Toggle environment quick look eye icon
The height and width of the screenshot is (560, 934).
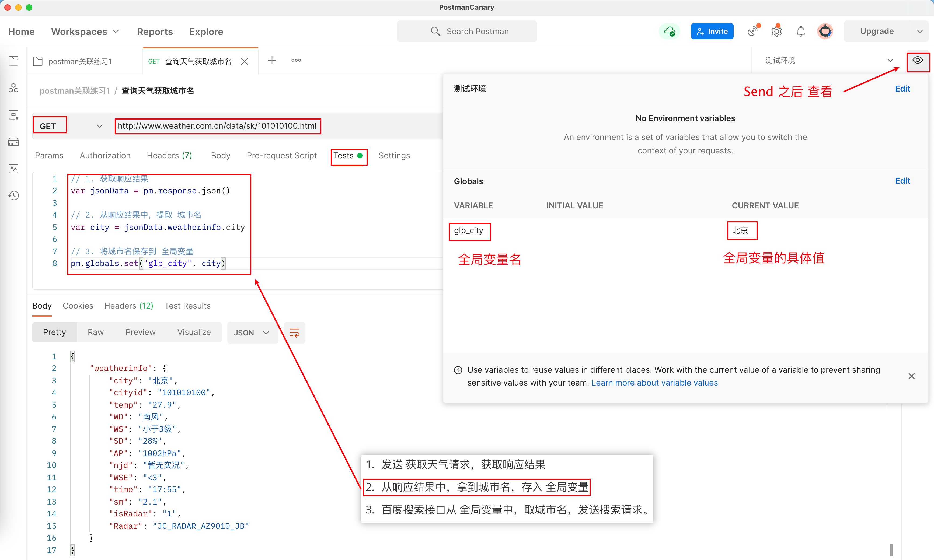[x=918, y=60]
